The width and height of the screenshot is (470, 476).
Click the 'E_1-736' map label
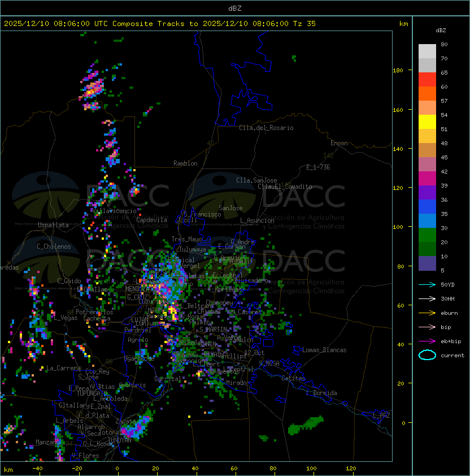click(318, 167)
